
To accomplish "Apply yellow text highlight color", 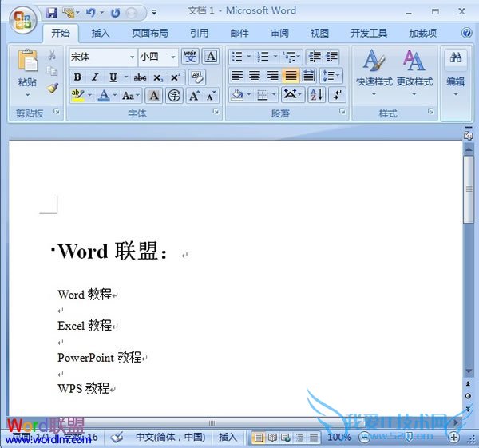I will (x=77, y=96).
